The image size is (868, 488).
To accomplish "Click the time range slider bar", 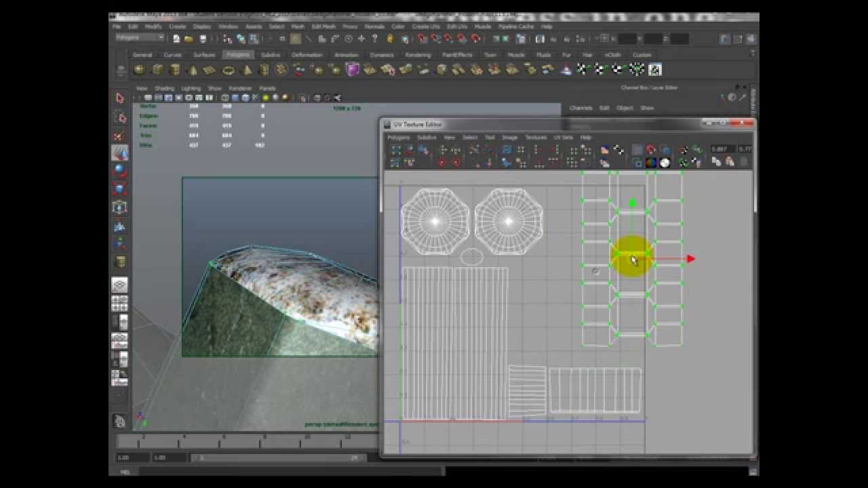I will [278, 457].
